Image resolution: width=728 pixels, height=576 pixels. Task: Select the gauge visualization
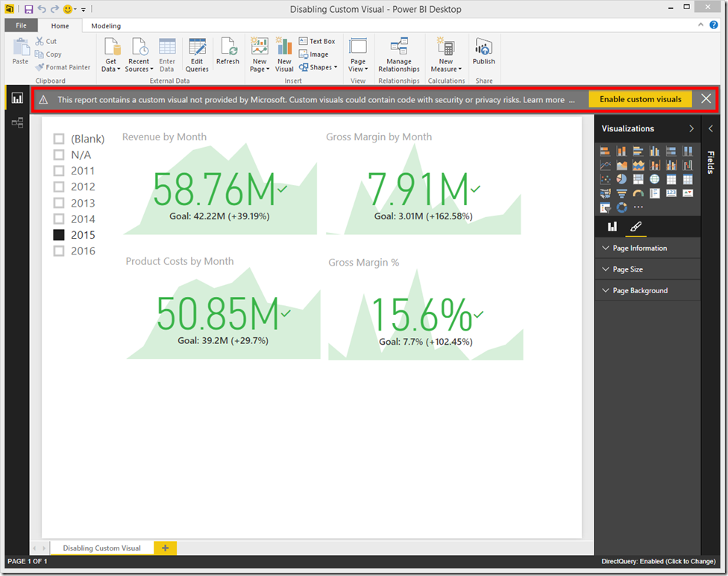[x=638, y=193]
